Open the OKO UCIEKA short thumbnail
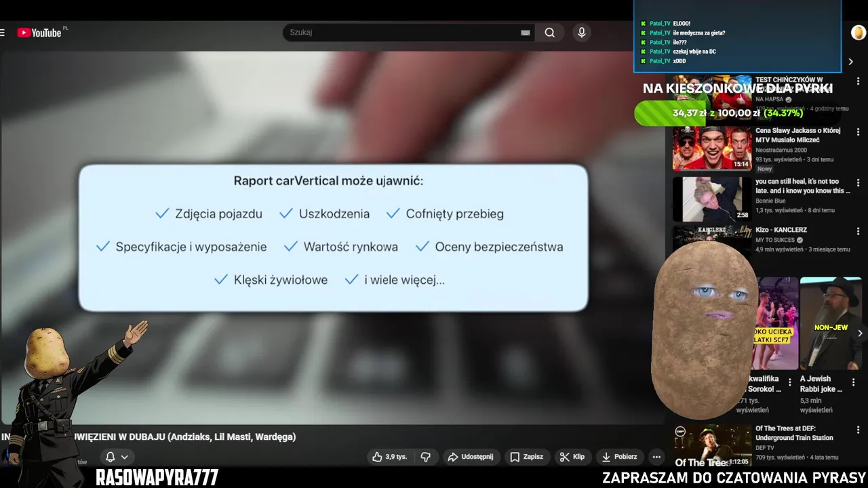 776,323
